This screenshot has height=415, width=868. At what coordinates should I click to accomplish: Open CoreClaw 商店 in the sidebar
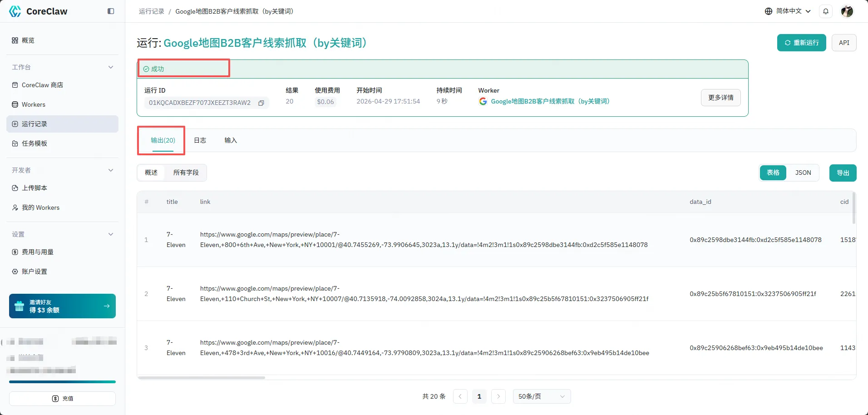[x=62, y=85]
